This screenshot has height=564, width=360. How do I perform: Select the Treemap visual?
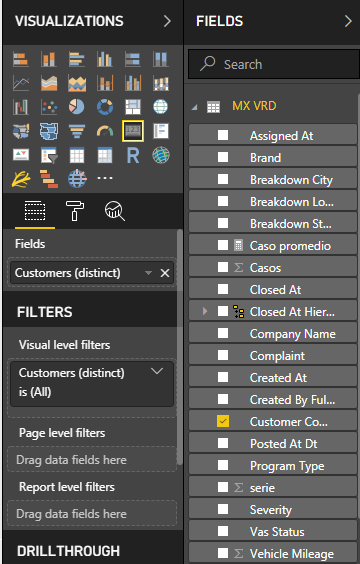click(133, 107)
